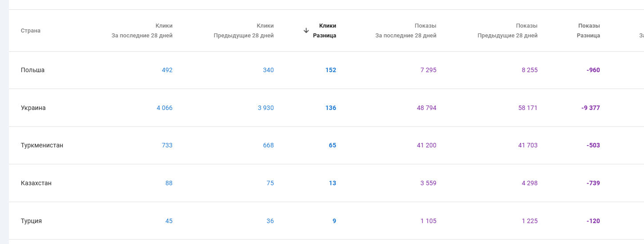Choose the Турция country row
The image size is (644, 244).
31,221
